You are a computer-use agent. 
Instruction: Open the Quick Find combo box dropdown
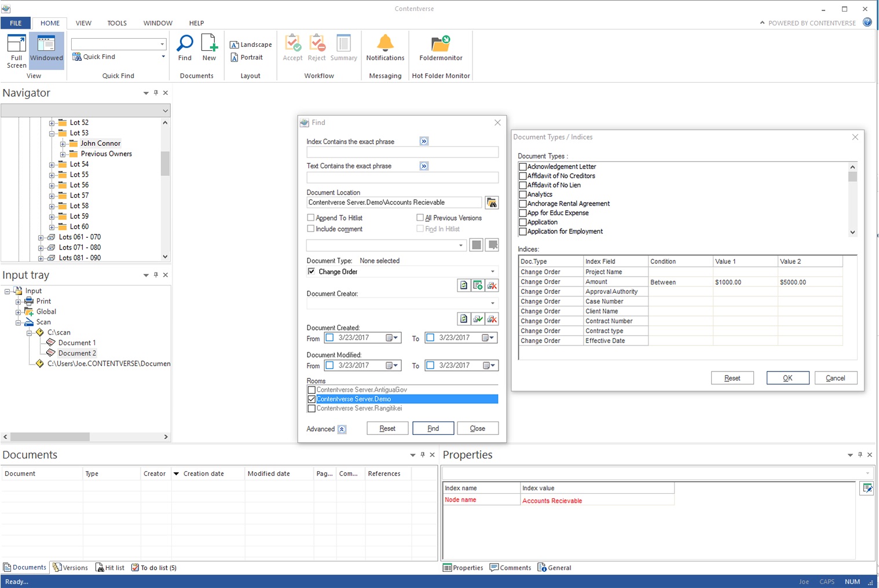point(162,44)
